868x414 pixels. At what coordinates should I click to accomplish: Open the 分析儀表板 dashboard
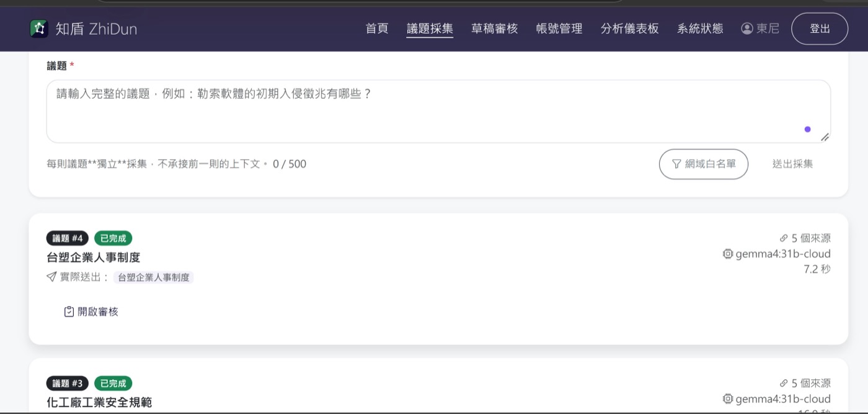pyautogui.click(x=630, y=29)
